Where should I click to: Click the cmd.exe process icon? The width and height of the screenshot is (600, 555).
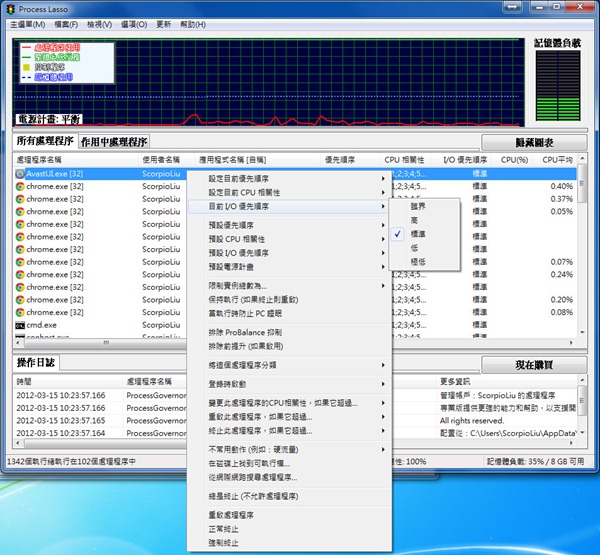[20, 326]
